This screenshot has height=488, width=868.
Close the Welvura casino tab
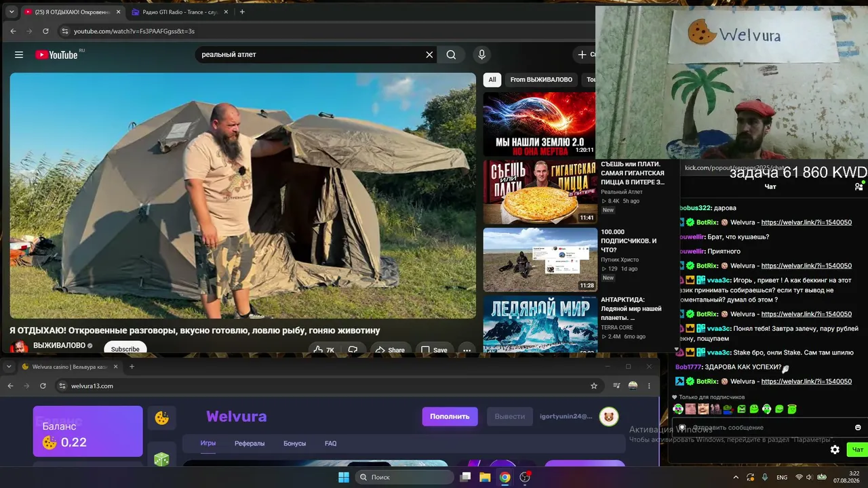point(115,367)
